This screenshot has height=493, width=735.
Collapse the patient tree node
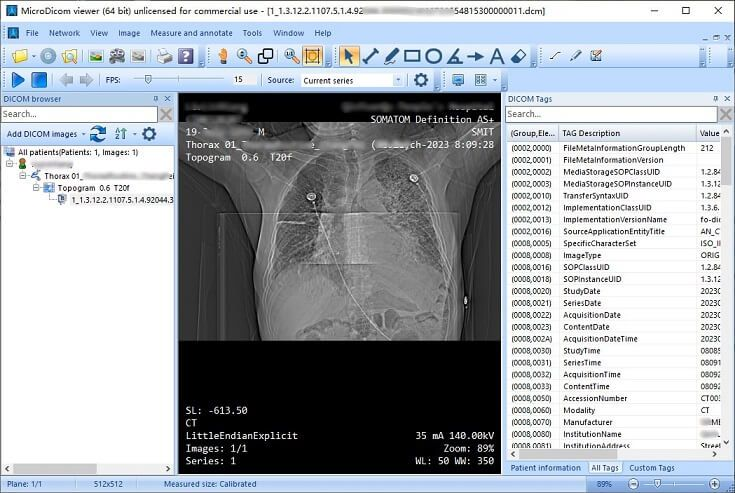tap(9, 164)
